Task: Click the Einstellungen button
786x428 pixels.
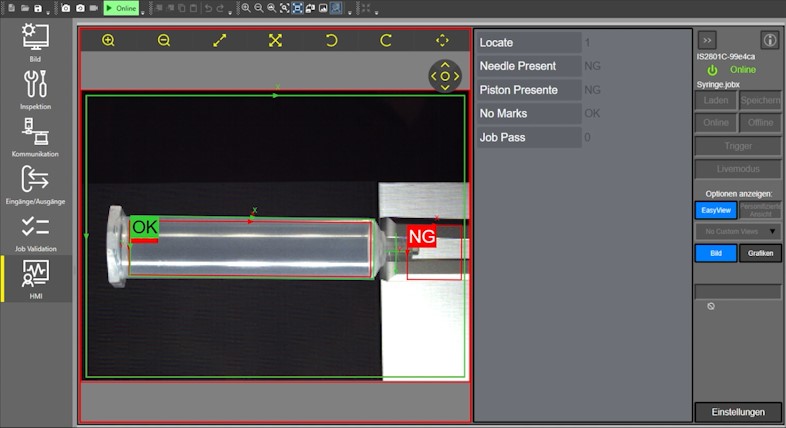Action: (738, 412)
